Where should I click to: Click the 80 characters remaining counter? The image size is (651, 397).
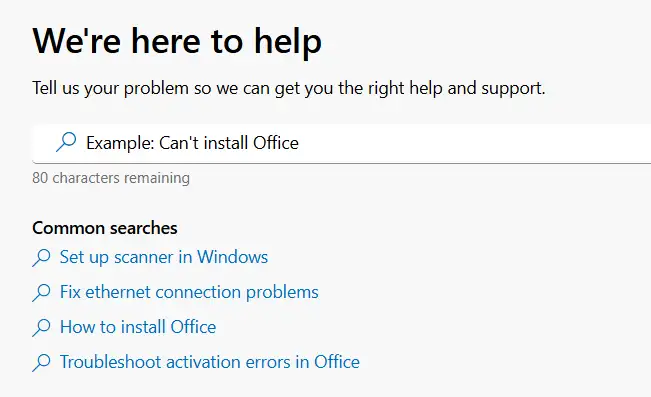coord(111,178)
